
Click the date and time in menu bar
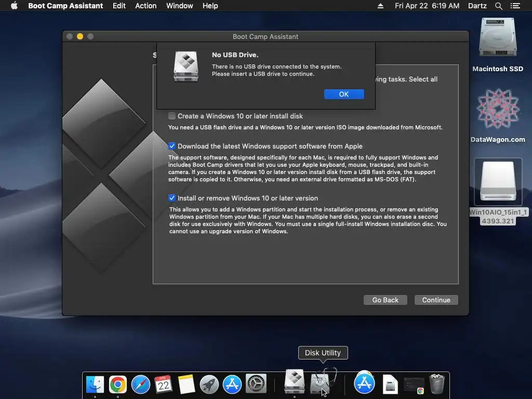[427, 6]
